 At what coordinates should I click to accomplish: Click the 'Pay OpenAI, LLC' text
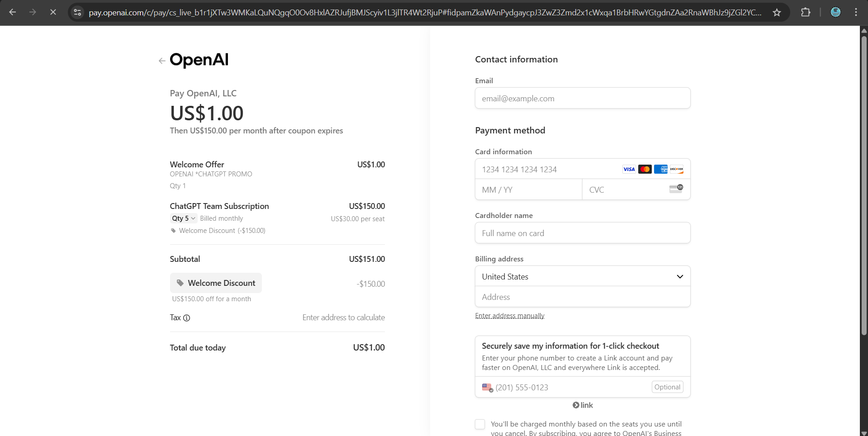click(x=203, y=93)
